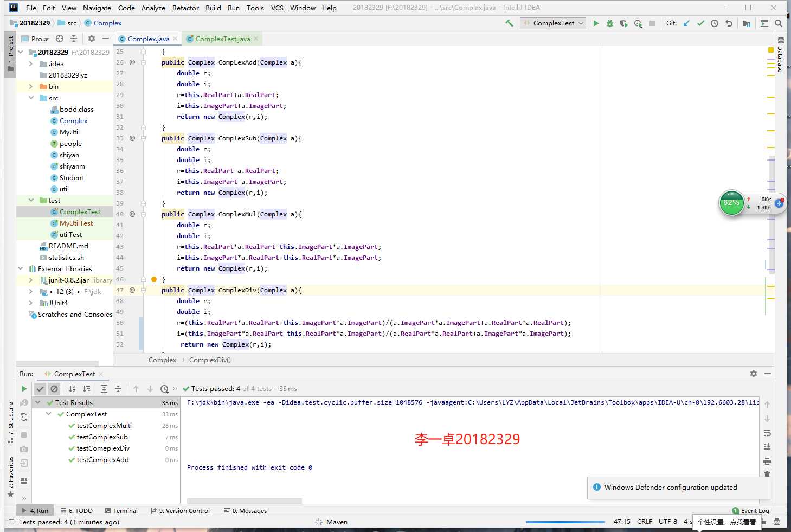Expand the bin folder
Viewport: 791px width, 532px height.
(31, 86)
